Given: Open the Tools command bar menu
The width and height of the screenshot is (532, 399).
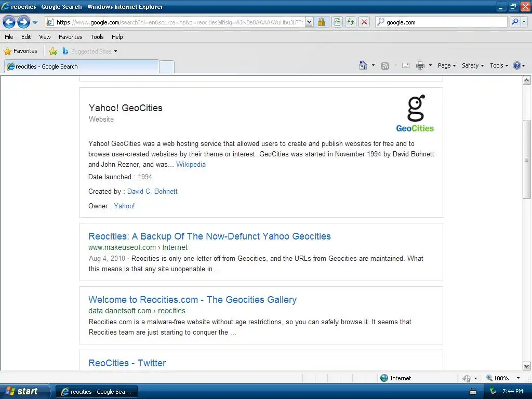Looking at the screenshot, I should point(499,65).
